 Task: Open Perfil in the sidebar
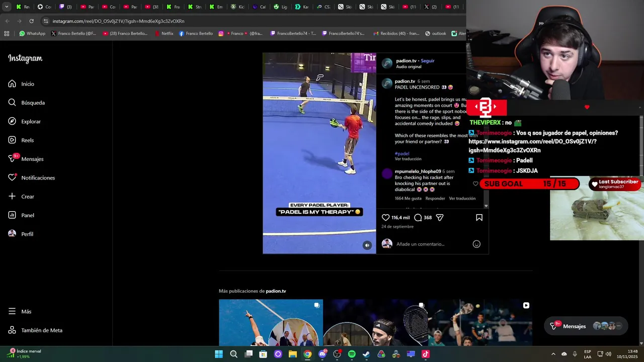(21, 234)
